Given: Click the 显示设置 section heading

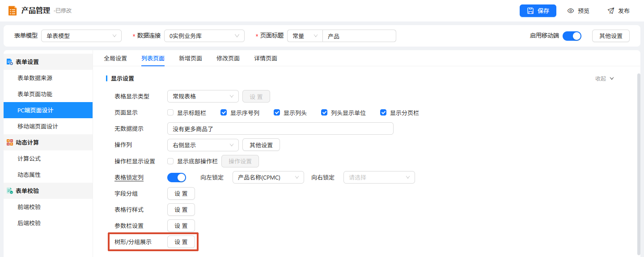Looking at the screenshot, I should [x=123, y=78].
